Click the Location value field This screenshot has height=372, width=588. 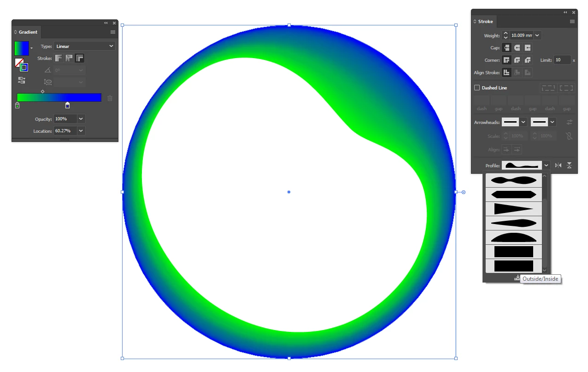pyautogui.click(x=65, y=131)
